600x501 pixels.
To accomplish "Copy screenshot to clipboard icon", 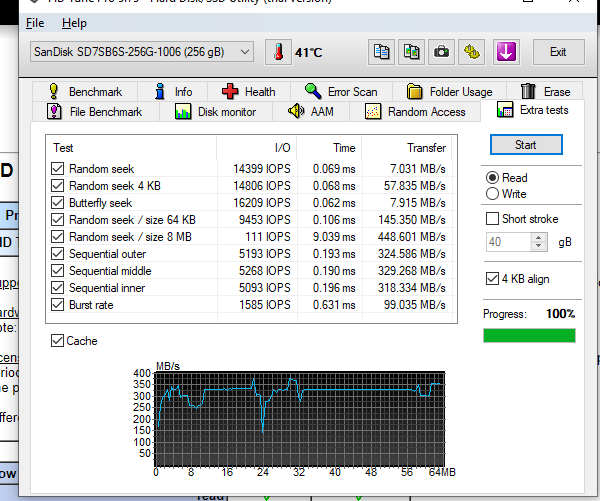I will (x=411, y=52).
